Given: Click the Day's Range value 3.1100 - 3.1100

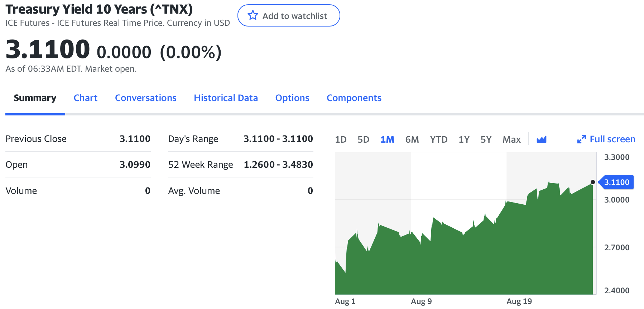Looking at the screenshot, I should 278,139.
